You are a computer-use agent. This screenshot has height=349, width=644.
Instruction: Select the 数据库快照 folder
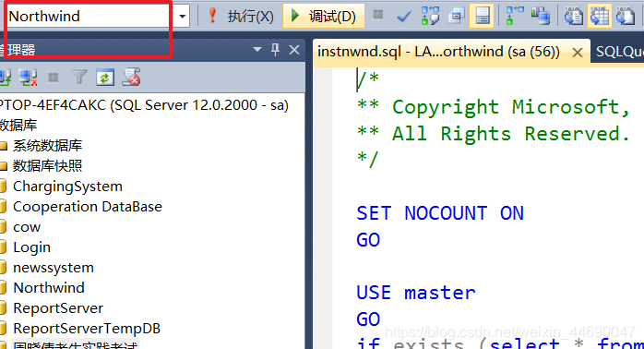pos(47,166)
